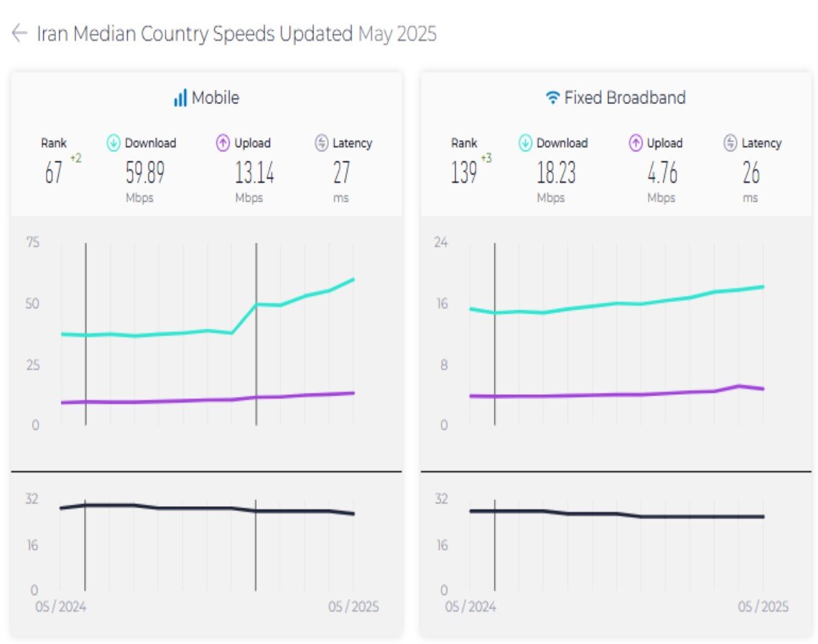The image size is (818, 644).
Task: Select the Fixed Broadband panel heading
Action: click(625, 98)
